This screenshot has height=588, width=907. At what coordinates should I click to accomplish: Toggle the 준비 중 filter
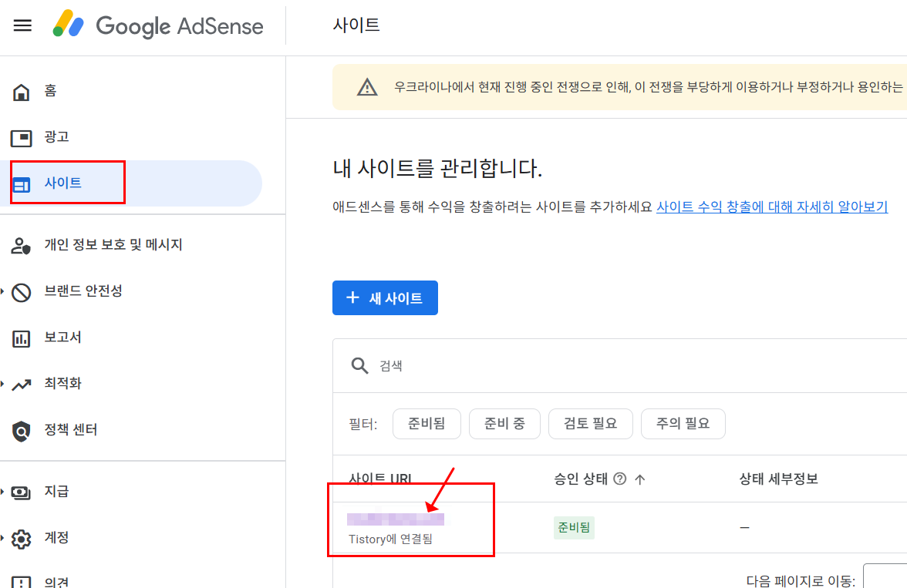pyautogui.click(x=504, y=424)
